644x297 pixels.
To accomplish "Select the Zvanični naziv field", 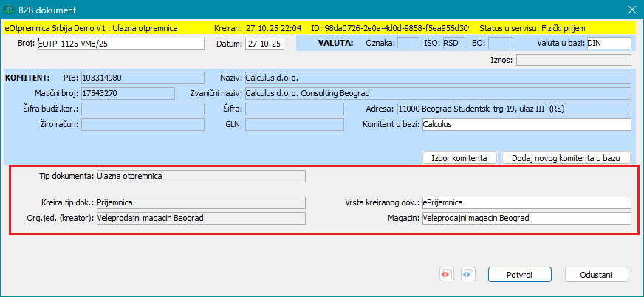I will 436,93.
